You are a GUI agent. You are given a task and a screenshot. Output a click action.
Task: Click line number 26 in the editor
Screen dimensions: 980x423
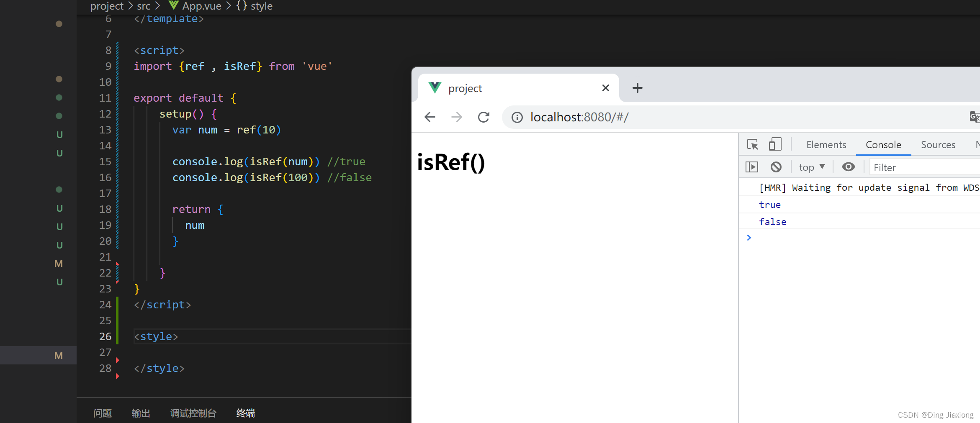click(105, 336)
